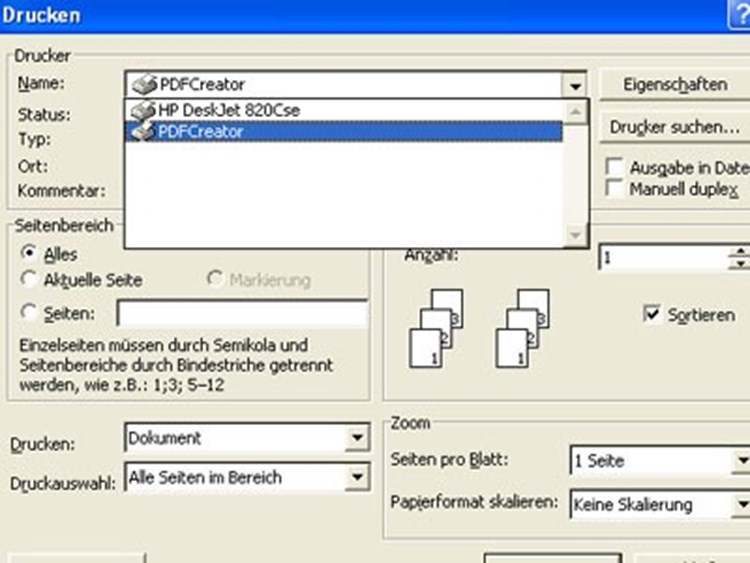
Task: Click down arrow of printer list scrollbar
Action: (x=575, y=235)
